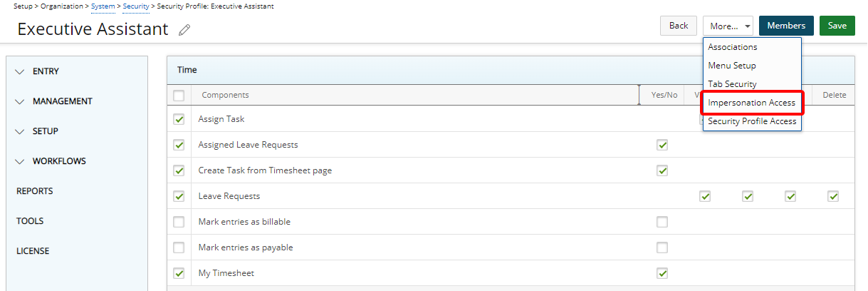Toggle the select-all Components header checkbox
The image size is (868, 291).
tap(179, 96)
